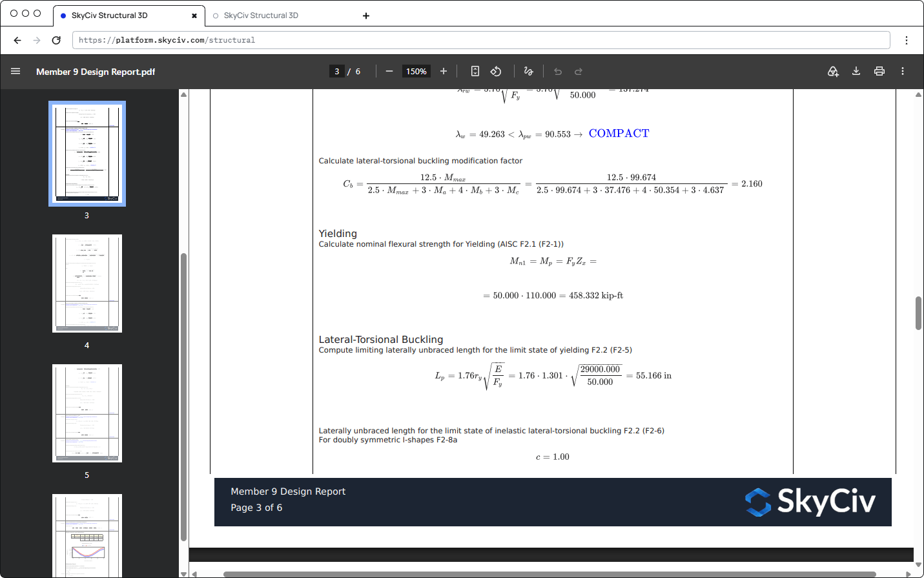Click the SkyCiv logo in the footer
The image size is (924, 578).
pos(810,502)
